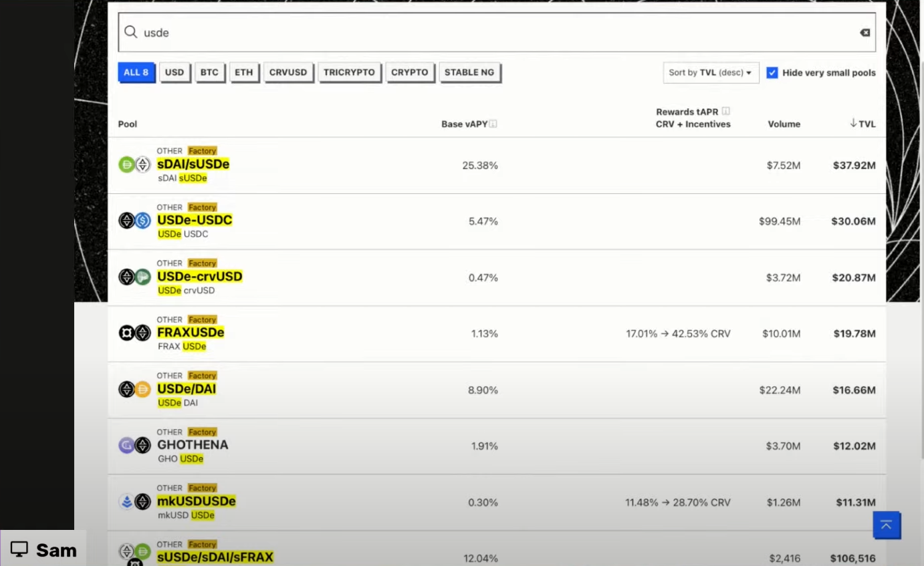This screenshot has width=924, height=566.
Task: Select the CRVUSD filter tab
Action: [288, 73]
